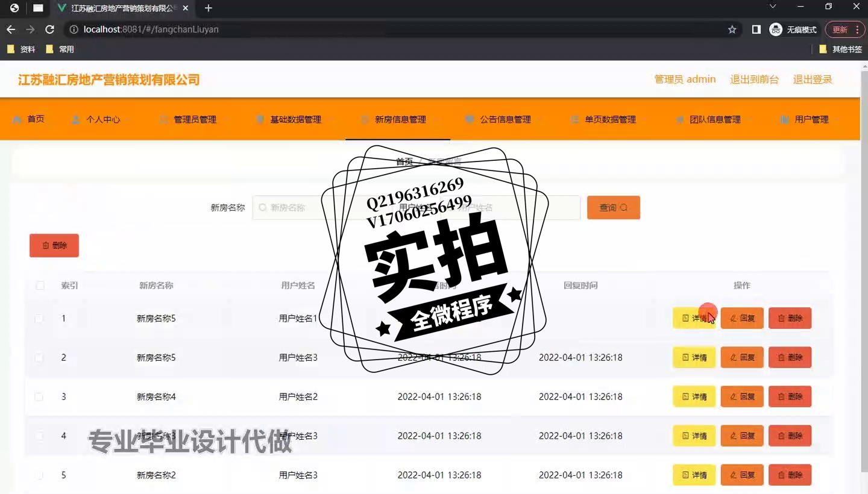The width and height of the screenshot is (868, 494).
Task: Click 删除 for row 4
Action: 790,436
